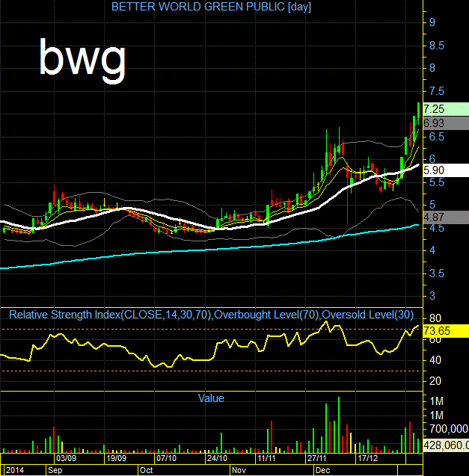Select the 7.25 last price label
The height and width of the screenshot is (476, 469).
[446, 109]
